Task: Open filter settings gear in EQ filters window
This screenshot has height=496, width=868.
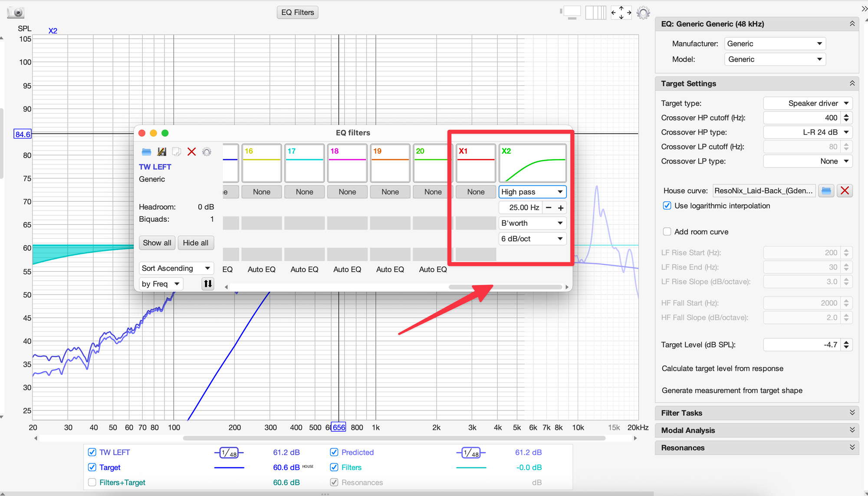Action: click(207, 151)
